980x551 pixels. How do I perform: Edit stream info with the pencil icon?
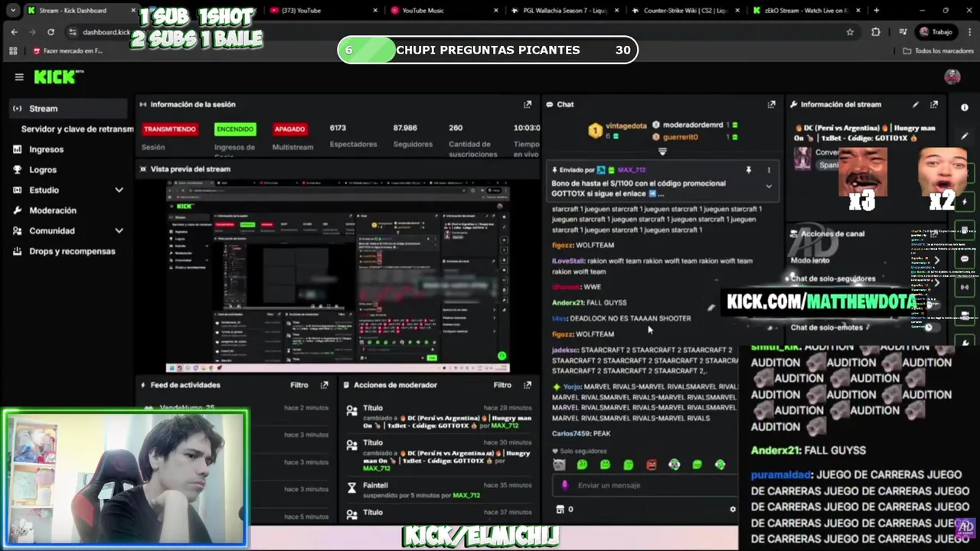pos(916,105)
